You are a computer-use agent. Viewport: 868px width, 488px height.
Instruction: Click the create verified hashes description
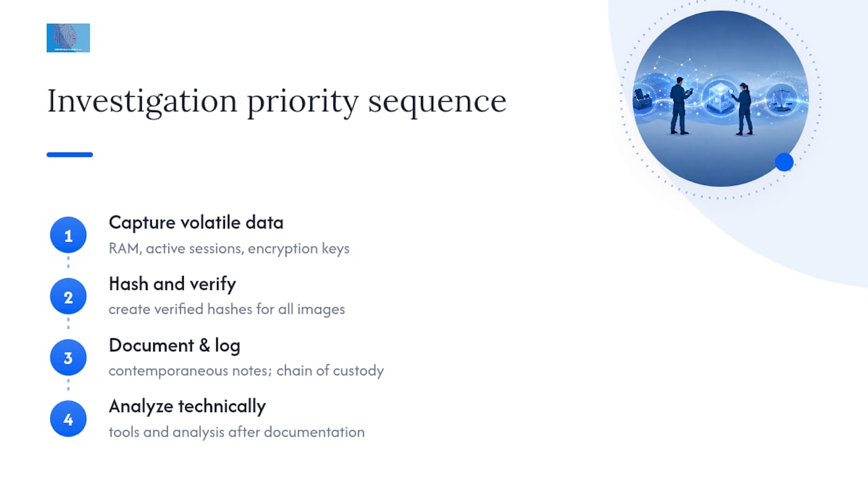click(226, 309)
